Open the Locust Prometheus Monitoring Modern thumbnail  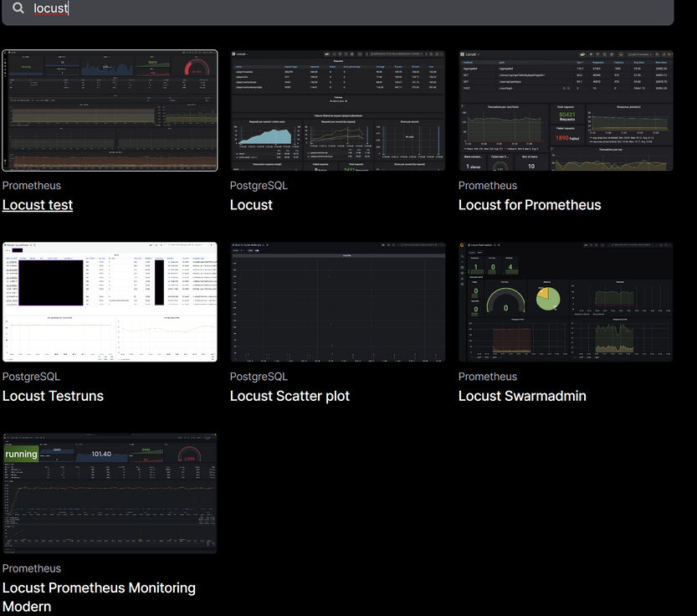point(110,493)
